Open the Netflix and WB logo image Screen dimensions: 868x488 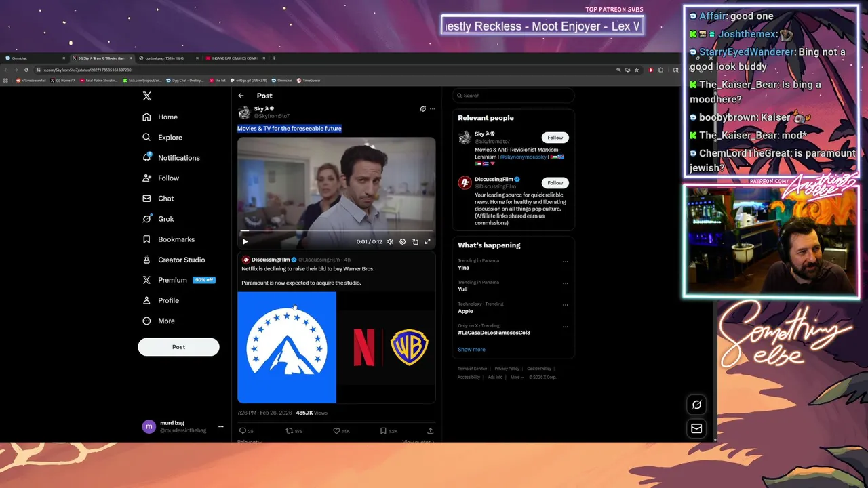click(387, 347)
